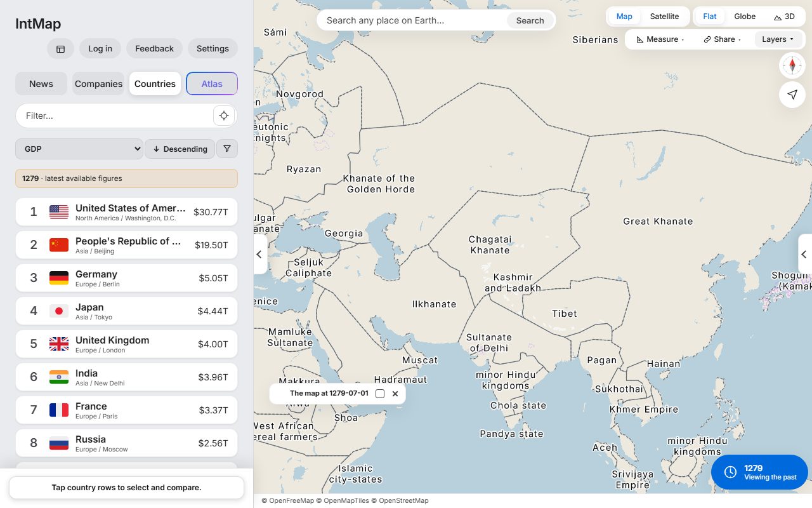Viewport: 812px width, 508px height.
Task: Click the Search button
Action: coord(530,20)
